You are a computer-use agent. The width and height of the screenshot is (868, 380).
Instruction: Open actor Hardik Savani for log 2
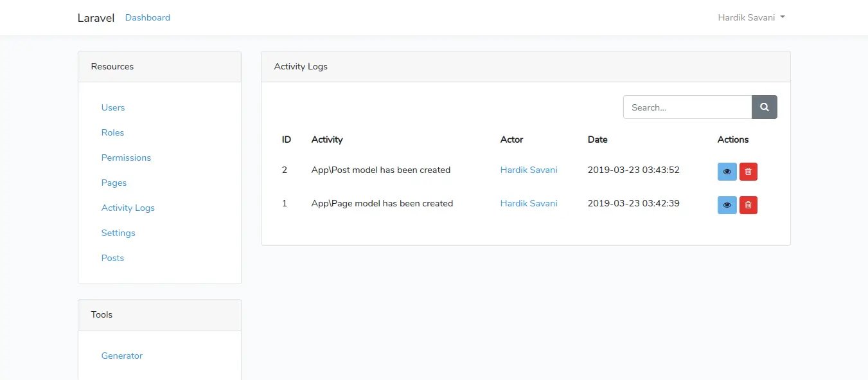[x=529, y=170]
